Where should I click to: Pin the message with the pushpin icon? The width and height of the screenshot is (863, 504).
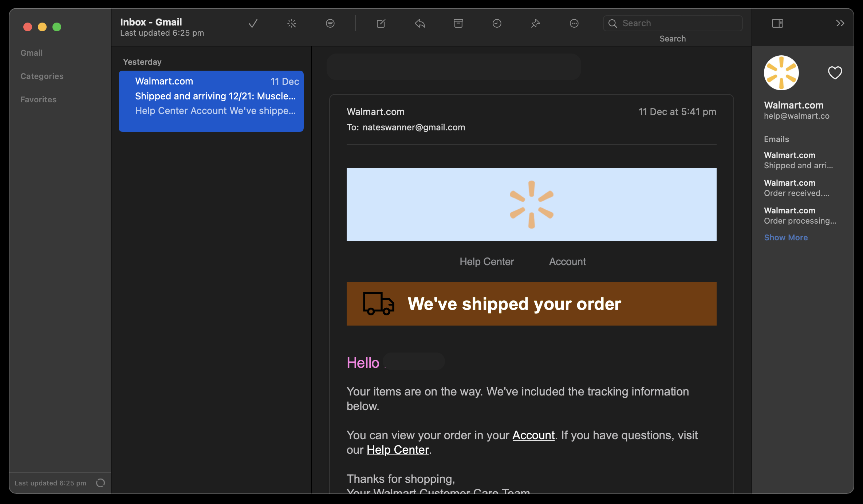click(535, 24)
